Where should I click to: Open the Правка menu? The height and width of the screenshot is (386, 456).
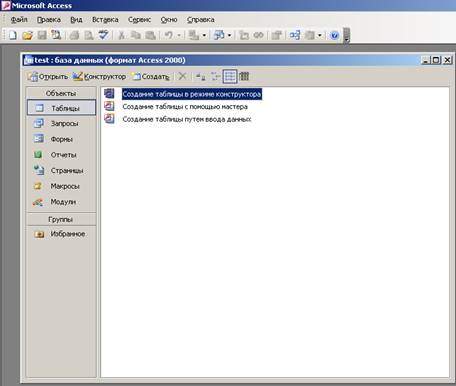(x=49, y=20)
